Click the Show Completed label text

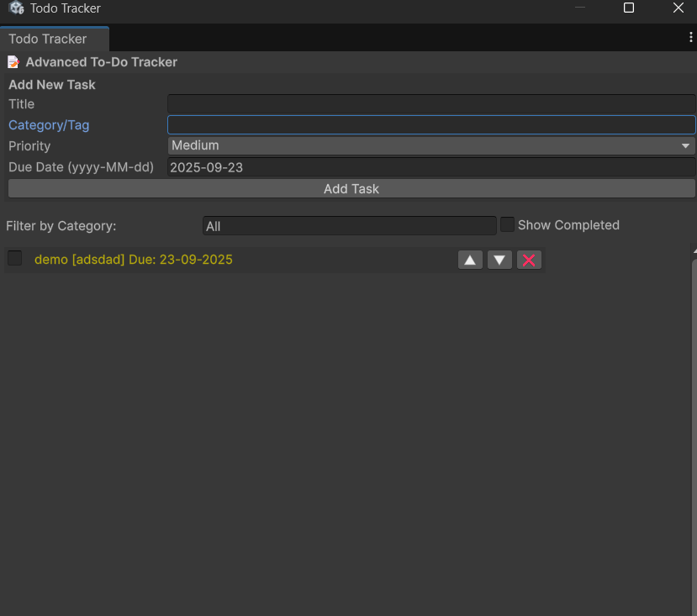tap(568, 225)
